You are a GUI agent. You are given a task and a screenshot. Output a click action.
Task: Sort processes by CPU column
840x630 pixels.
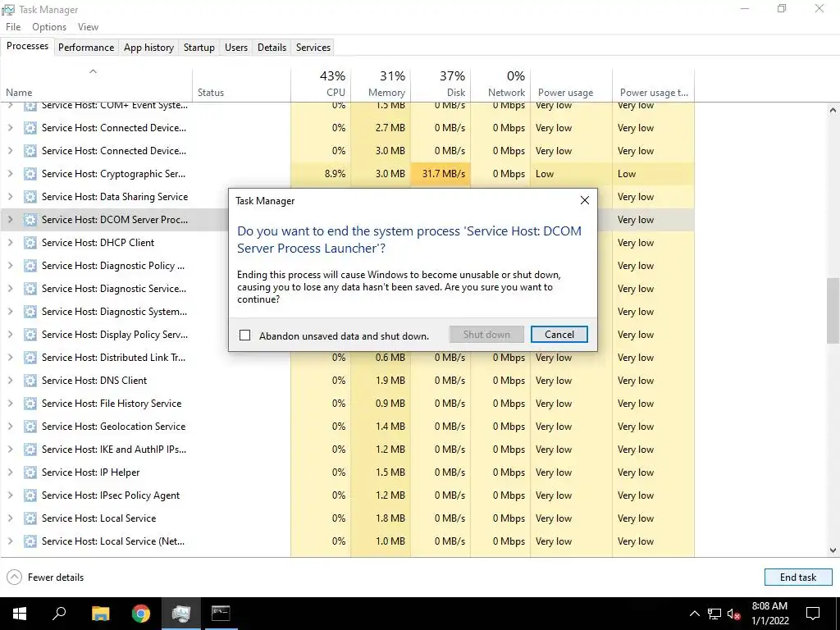click(321, 84)
